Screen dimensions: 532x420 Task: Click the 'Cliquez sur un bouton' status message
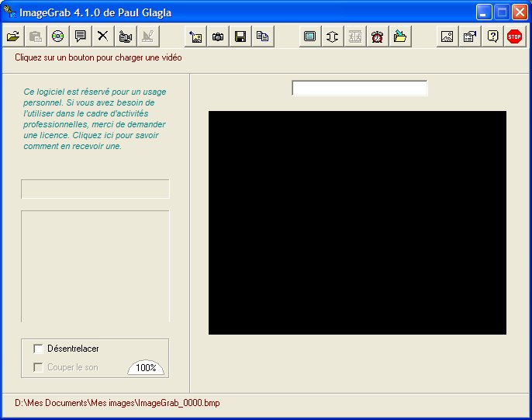[98, 57]
